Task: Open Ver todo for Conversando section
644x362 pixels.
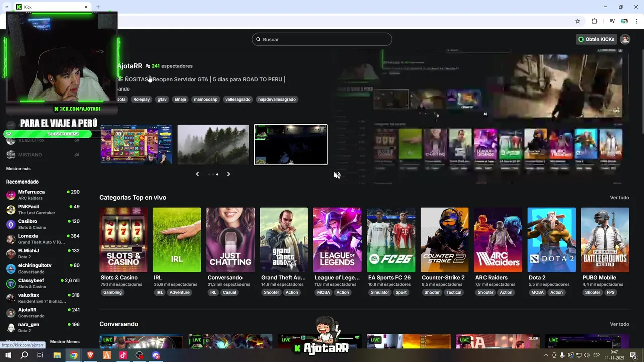Action: (x=619, y=324)
